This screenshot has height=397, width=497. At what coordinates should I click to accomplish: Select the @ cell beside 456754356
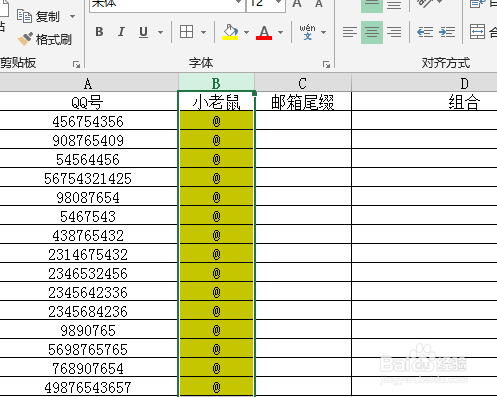point(216,121)
